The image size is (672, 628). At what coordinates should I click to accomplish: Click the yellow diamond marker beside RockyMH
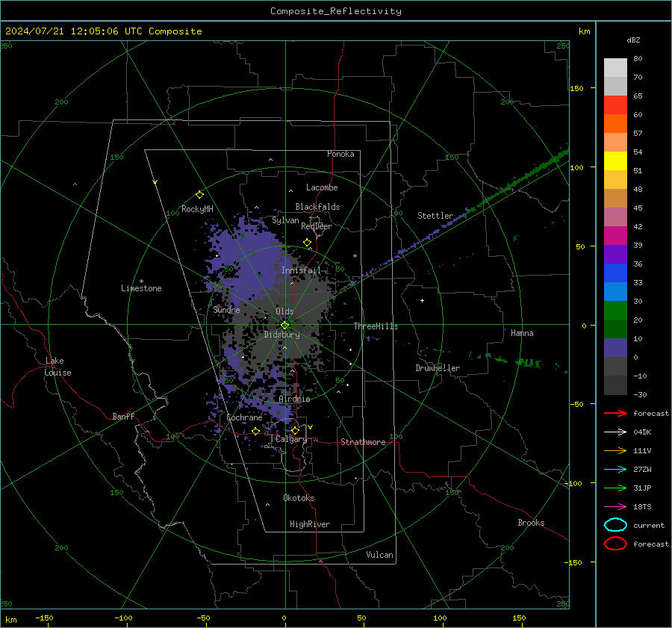(199, 195)
